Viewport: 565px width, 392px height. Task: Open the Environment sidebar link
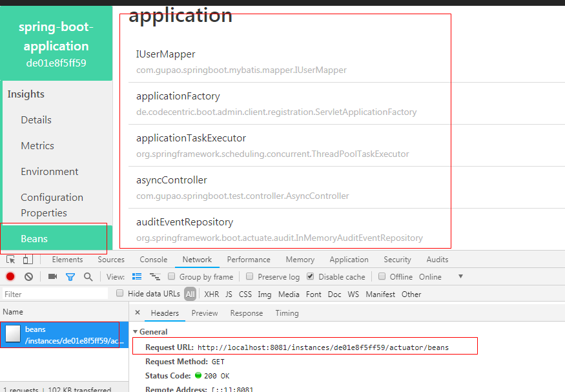click(49, 172)
